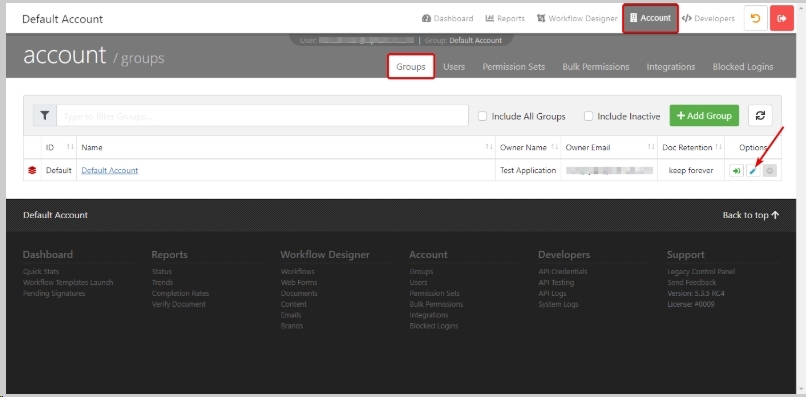Sort by Owner Name column arrows
806x397 pixels.
pos(554,147)
